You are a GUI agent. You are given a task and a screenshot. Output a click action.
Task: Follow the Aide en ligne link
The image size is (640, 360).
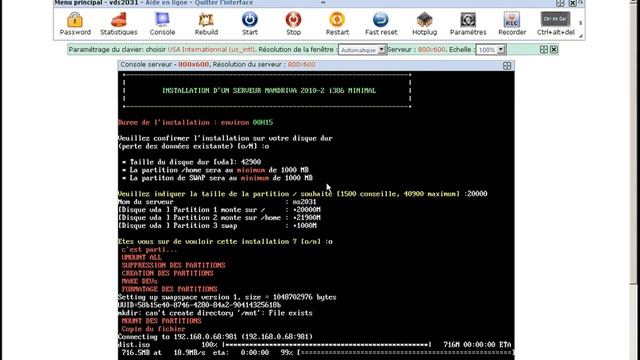coord(167,3)
